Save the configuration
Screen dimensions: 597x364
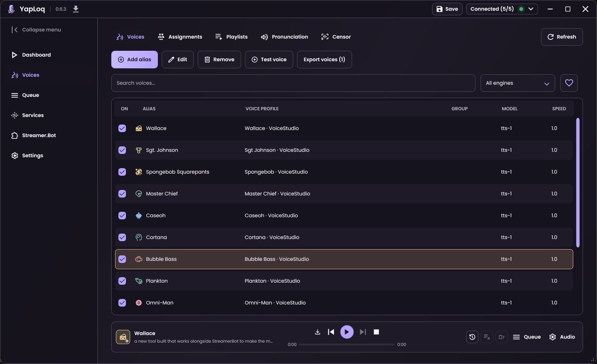coord(447,9)
